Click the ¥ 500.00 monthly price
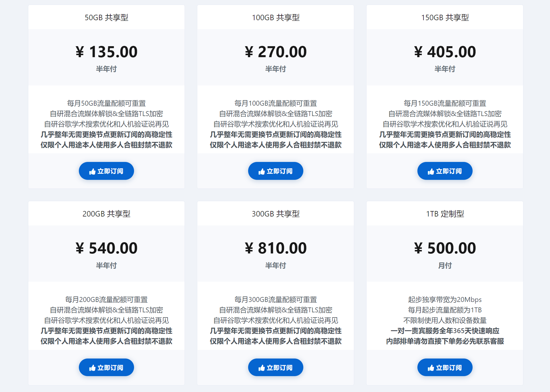Screen dimensions: 550x392 [x=445, y=248]
